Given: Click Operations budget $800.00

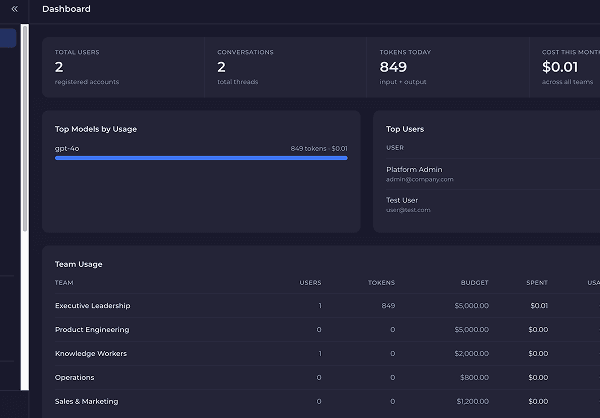Looking at the screenshot, I should click(474, 377).
